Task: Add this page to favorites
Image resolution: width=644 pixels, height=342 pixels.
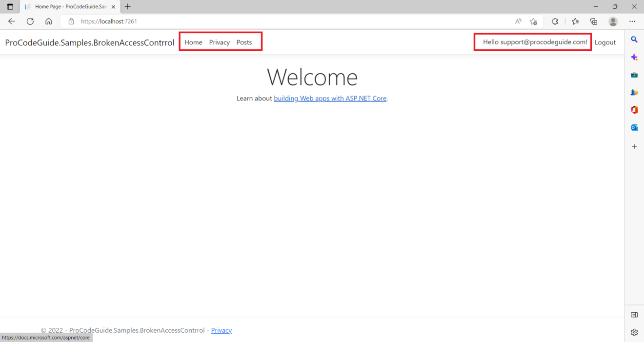Action: [533, 21]
